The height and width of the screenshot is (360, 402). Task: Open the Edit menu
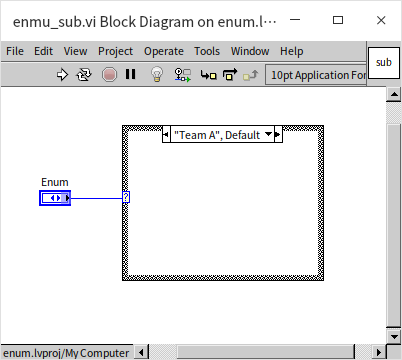[43, 51]
